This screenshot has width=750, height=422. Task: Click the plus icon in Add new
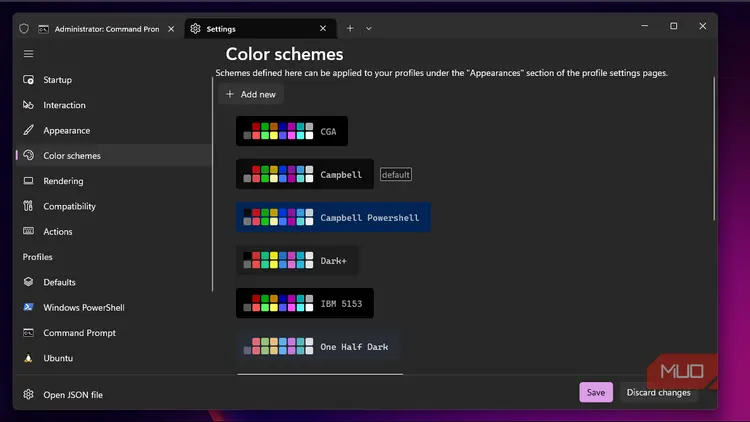pyautogui.click(x=230, y=94)
